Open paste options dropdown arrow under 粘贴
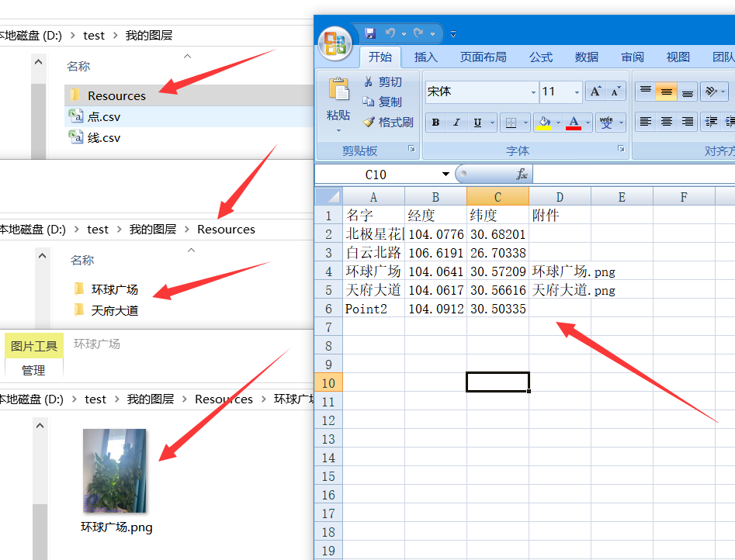735x560 pixels. (x=338, y=131)
